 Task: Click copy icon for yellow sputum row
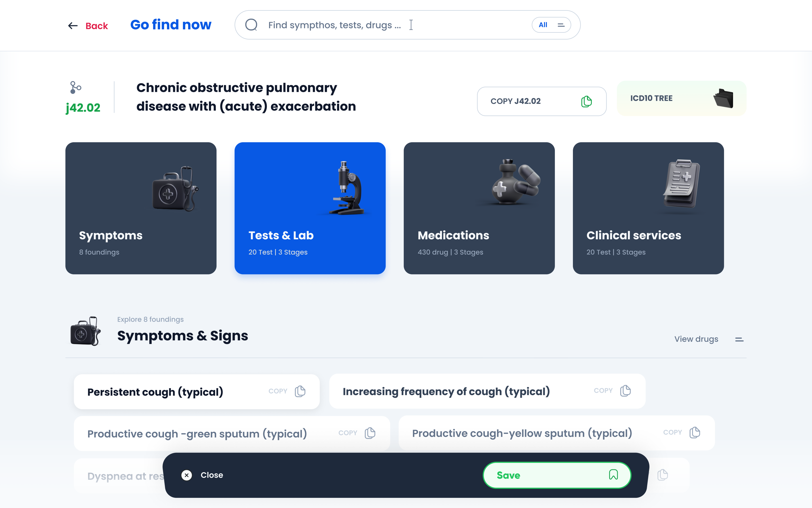[x=695, y=432]
